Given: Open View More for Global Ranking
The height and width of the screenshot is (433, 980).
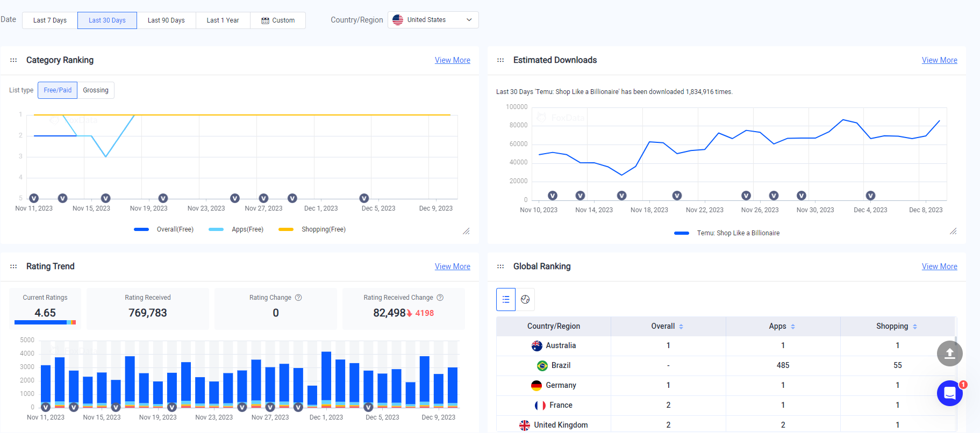Looking at the screenshot, I should (939, 266).
